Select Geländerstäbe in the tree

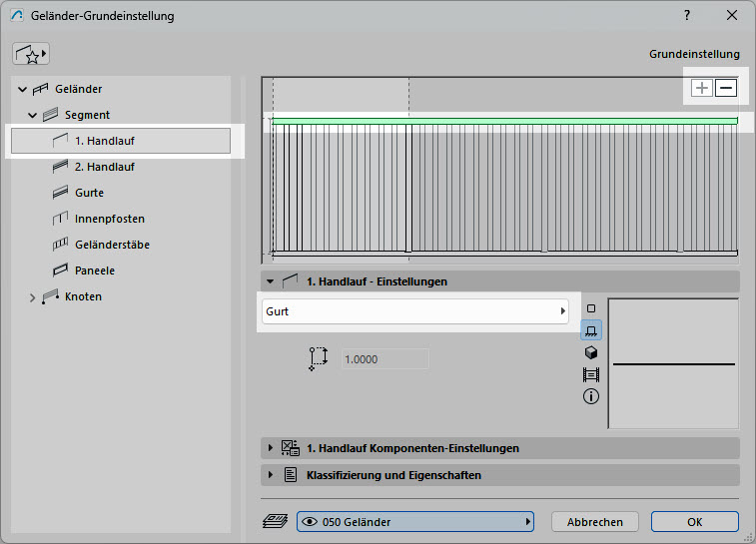tap(112, 245)
